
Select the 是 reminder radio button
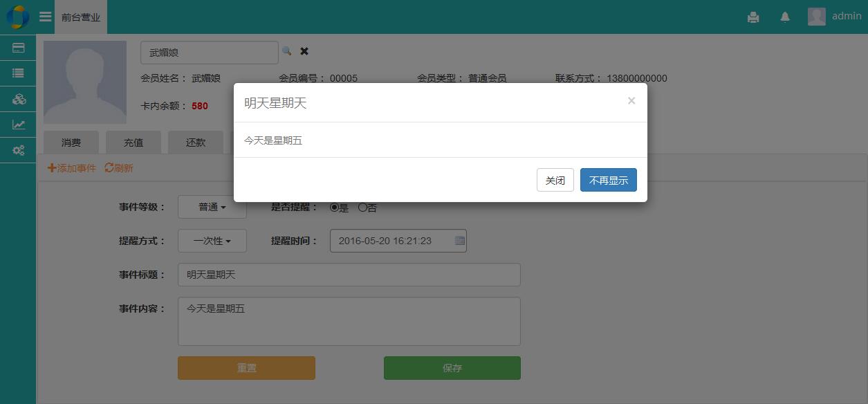click(x=335, y=208)
